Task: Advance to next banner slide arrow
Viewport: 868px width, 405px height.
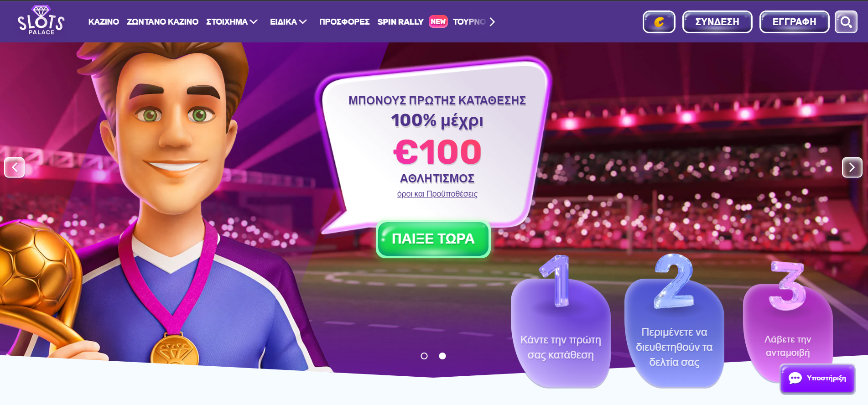Action: (x=852, y=167)
